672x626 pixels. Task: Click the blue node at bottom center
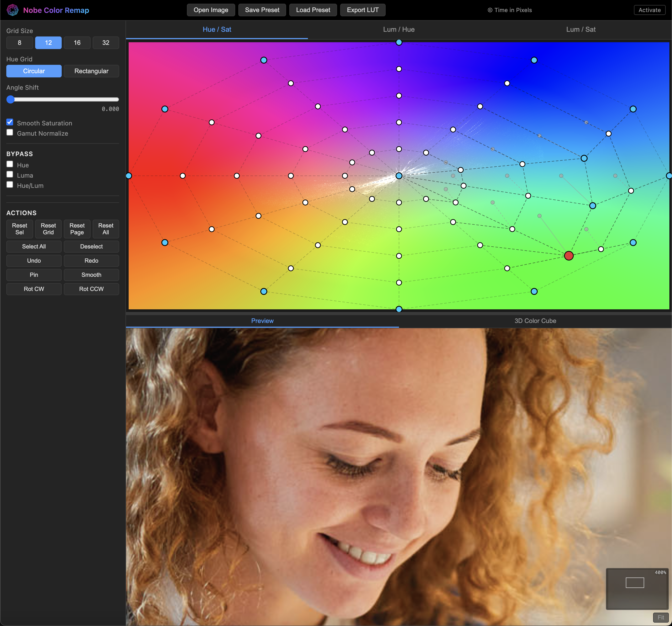tap(399, 309)
